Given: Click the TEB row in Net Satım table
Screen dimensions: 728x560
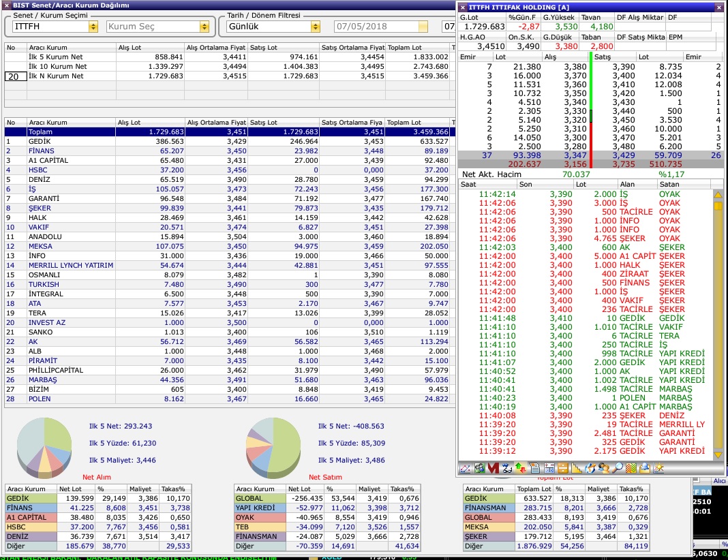Looking at the screenshot, I should click(x=327, y=527).
